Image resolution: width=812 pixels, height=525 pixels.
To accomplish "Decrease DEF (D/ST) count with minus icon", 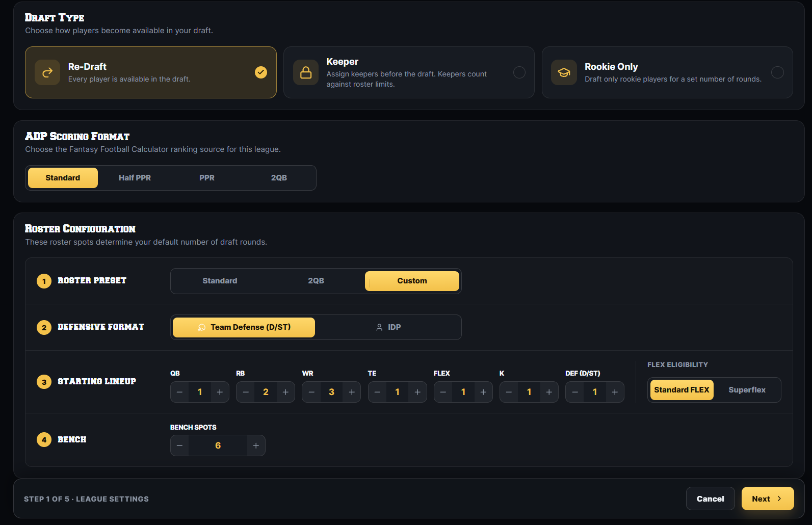I will 575,392.
